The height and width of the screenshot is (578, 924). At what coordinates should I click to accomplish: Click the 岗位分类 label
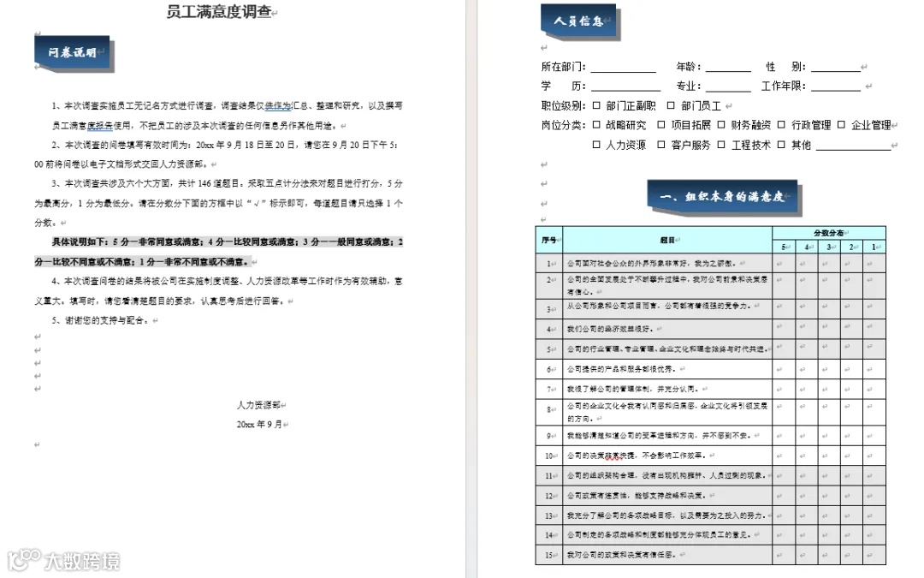(x=563, y=125)
